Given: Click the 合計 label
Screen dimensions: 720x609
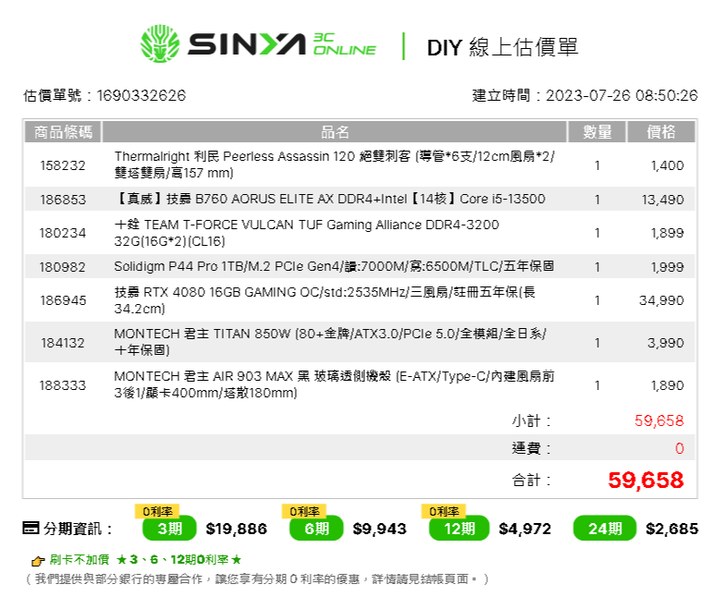Looking at the screenshot, I should click(x=531, y=480).
